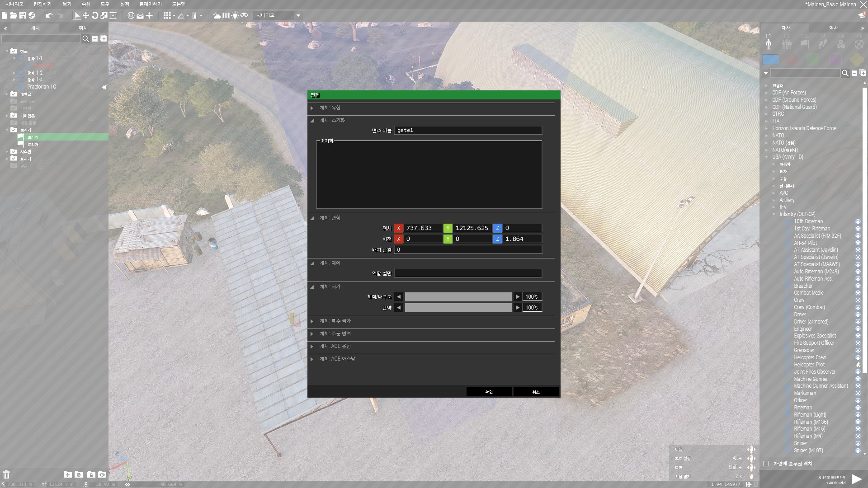
Task: Open the weather cloud settings icon
Action: point(217,15)
